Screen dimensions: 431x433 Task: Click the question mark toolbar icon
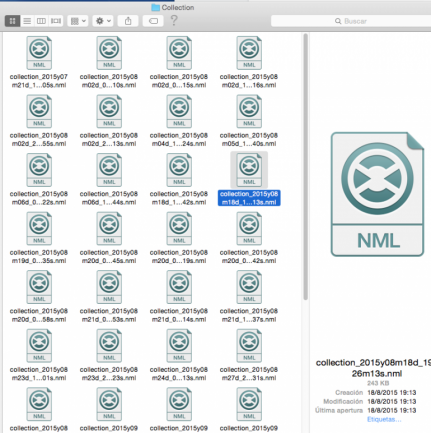174,21
